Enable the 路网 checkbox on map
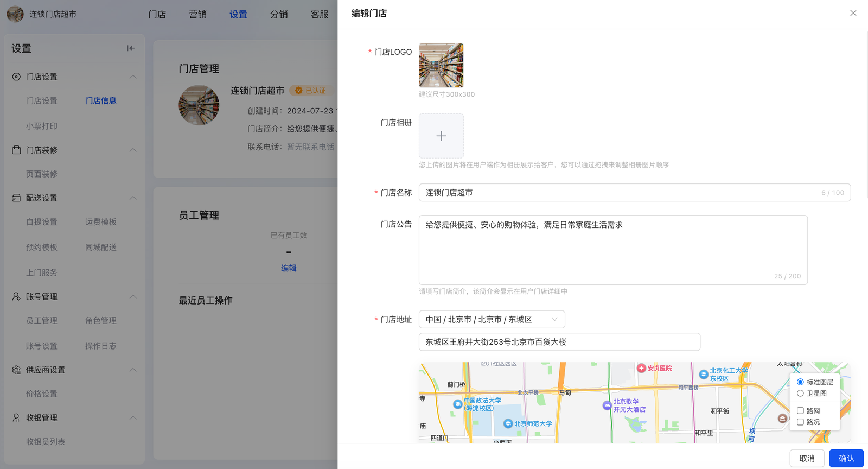The width and height of the screenshot is (868, 469). click(800, 411)
